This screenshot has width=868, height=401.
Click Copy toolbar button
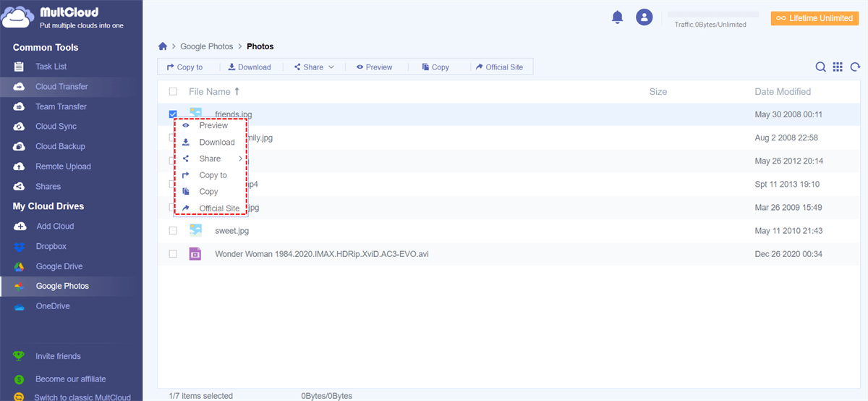435,67
